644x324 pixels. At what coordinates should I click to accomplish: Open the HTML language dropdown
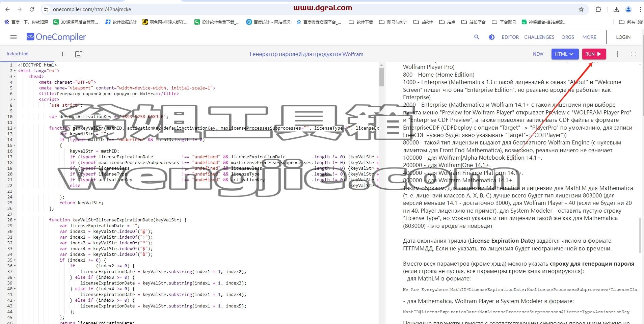click(565, 54)
